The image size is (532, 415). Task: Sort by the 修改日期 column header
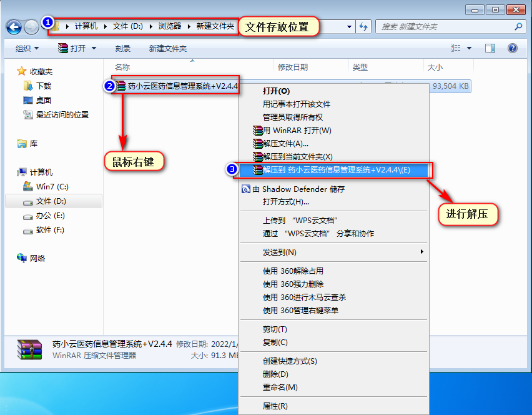pyautogui.click(x=293, y=67)
